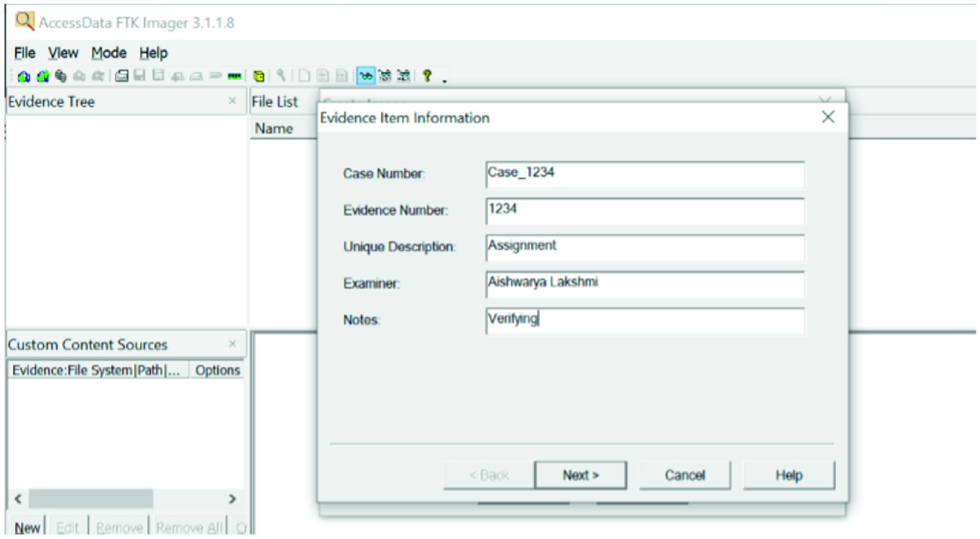Click the Evidence Tree panel title
Screen dimensions: 980x539
pyautogui.click(x=51, y=102)
